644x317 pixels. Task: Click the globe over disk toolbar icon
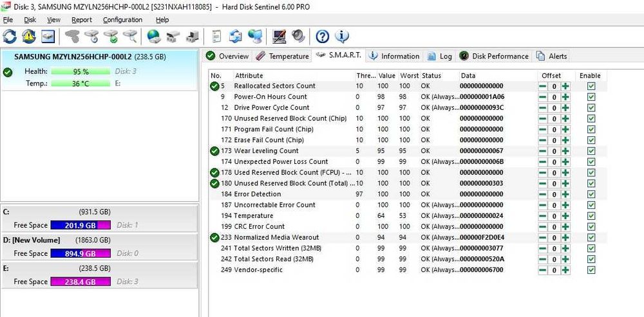[x=154, y=37]
